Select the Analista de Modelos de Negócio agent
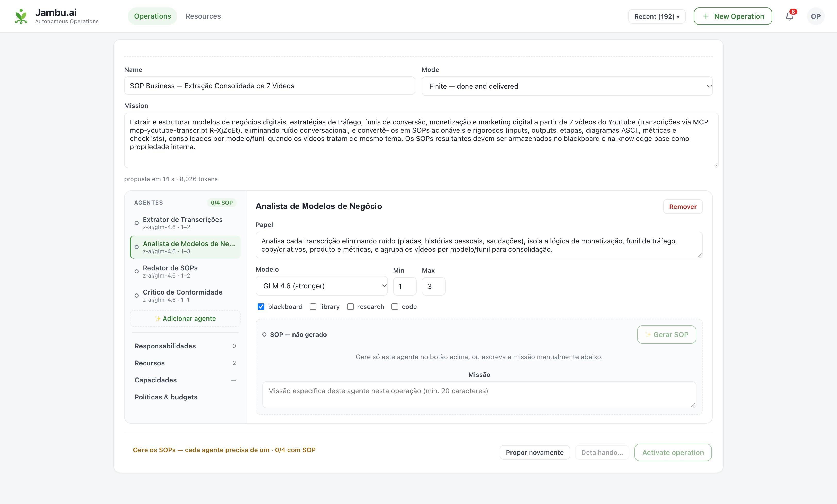The image size is (837, 504). click(185, 247)
